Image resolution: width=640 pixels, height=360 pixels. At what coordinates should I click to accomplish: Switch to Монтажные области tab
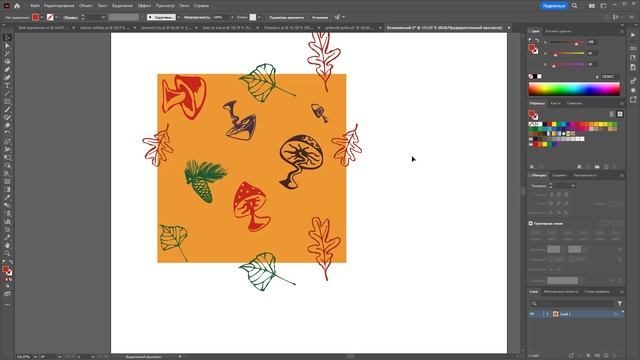coord(561,291)
